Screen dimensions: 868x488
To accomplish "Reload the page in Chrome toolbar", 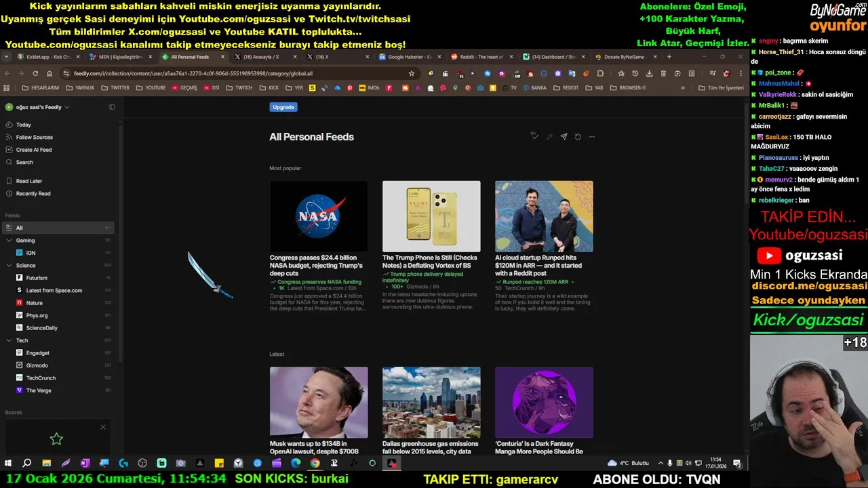I will coord(35,73).
